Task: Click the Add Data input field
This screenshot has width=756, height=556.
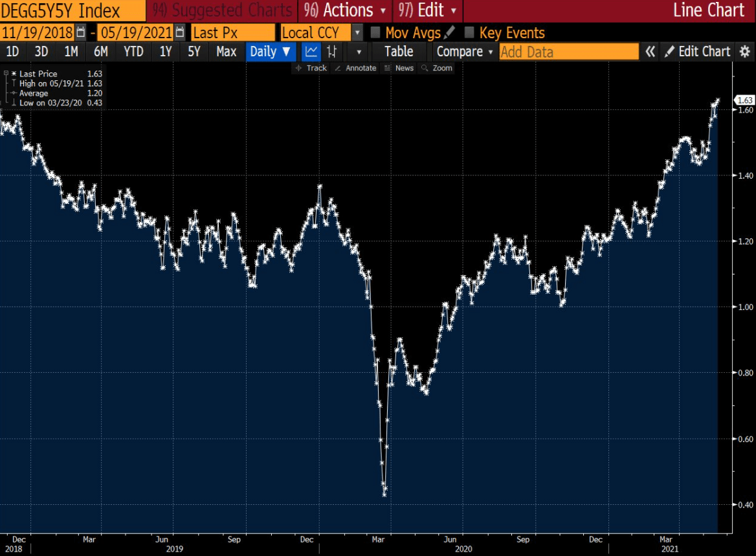Action: coord(569,52)
